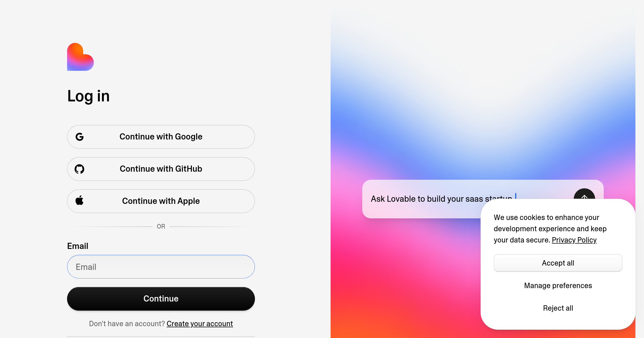Viewport: 644px width, 338px height.
Task: Click the OR divider text
Action: 161,226
